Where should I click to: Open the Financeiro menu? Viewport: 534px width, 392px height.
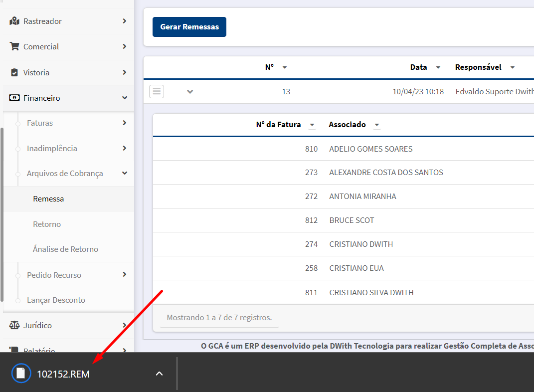(x=68, y=98)
